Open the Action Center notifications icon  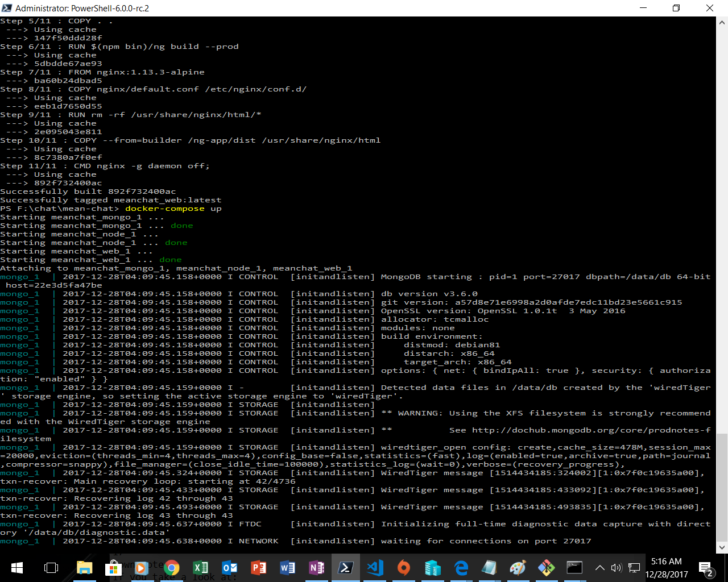coord(706,568)
